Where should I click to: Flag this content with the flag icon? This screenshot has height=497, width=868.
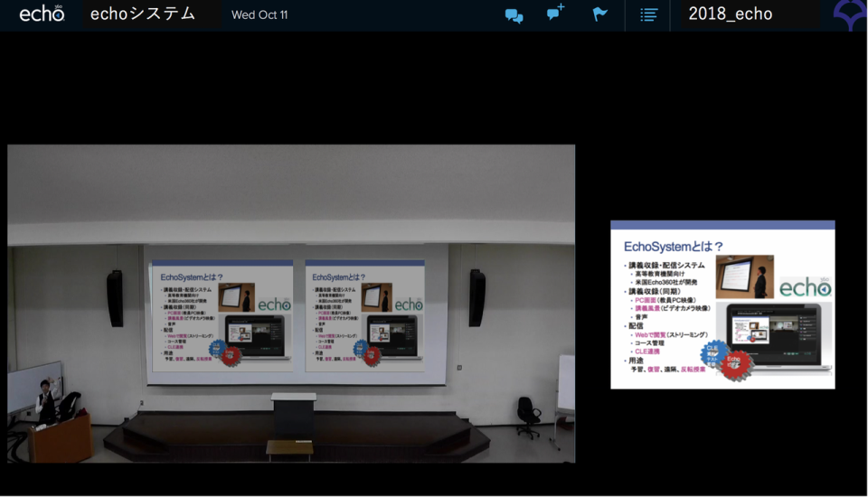point(599,14)
